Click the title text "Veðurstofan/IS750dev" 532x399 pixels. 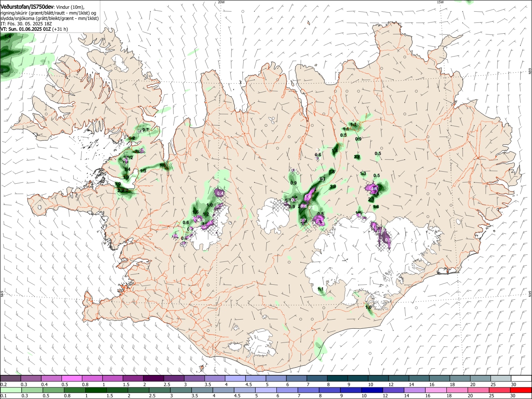(27, 7)
